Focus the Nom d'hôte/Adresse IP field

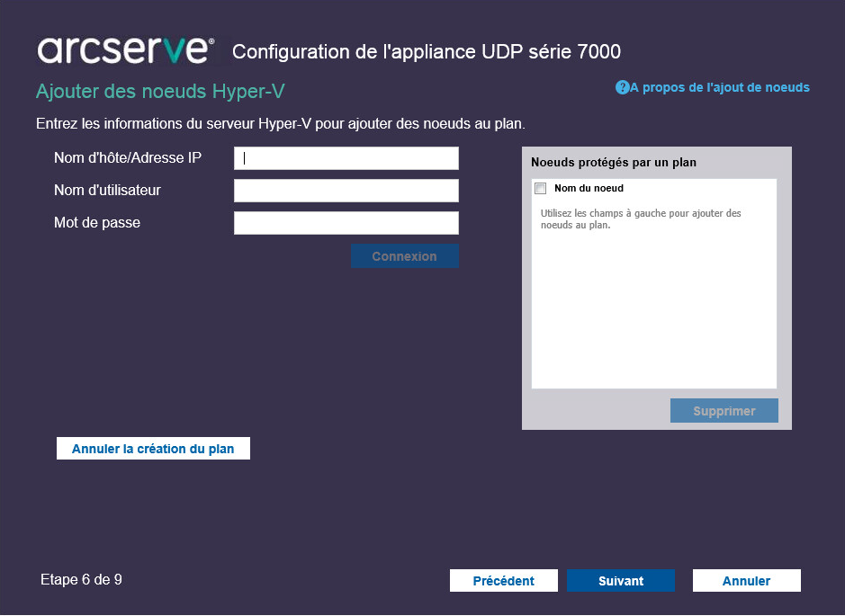click(346, 158)
